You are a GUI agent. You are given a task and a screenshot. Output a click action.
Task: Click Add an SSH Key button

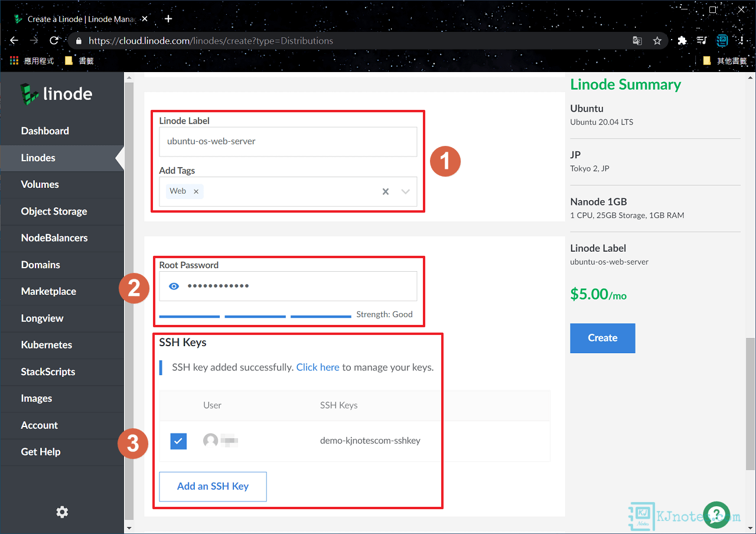tap(213, 486)
